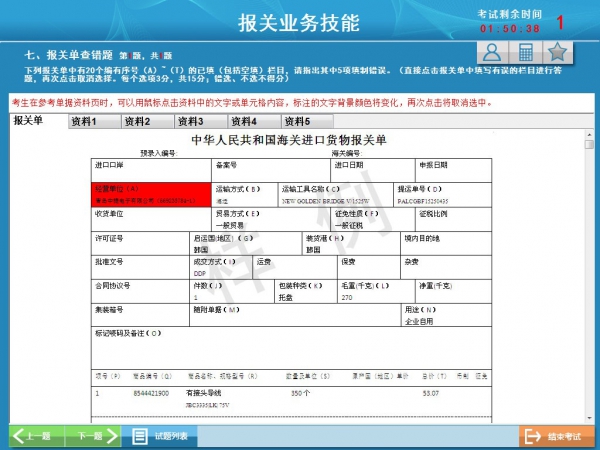Mark question with star icon
The height and width of the screenshot is (450, 600).
[x=558, y=53]
